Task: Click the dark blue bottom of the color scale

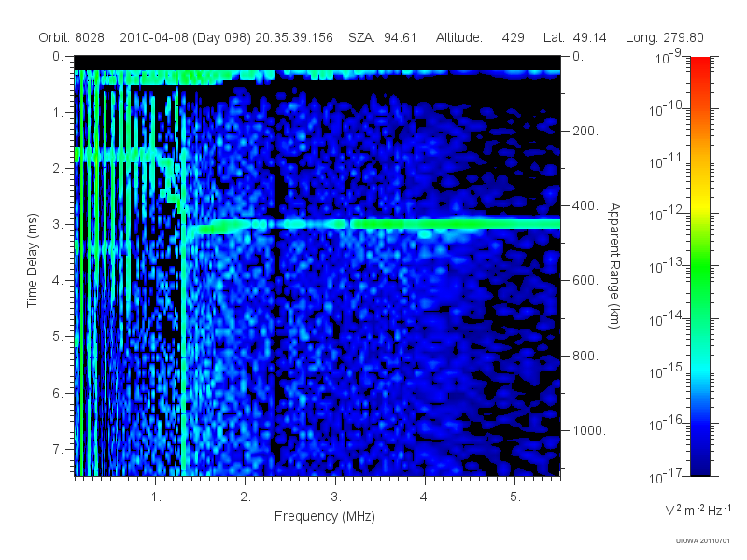Action: (x=699, y=467)
